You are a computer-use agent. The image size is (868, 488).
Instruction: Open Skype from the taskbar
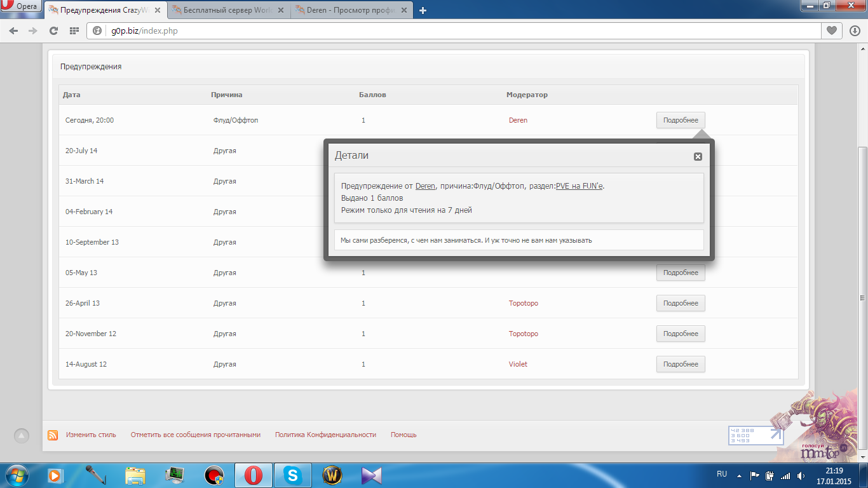point(292,475)
